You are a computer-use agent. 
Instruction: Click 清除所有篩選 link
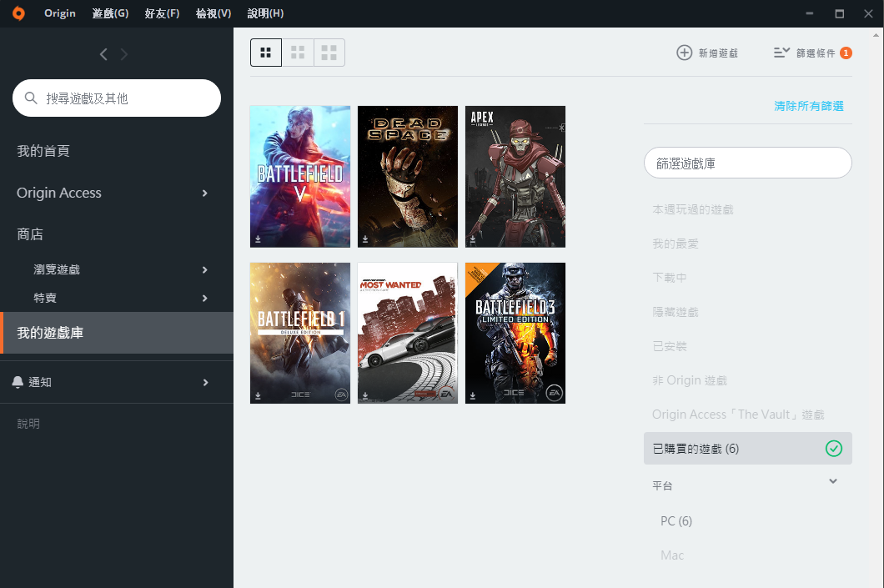click(808, 105)
